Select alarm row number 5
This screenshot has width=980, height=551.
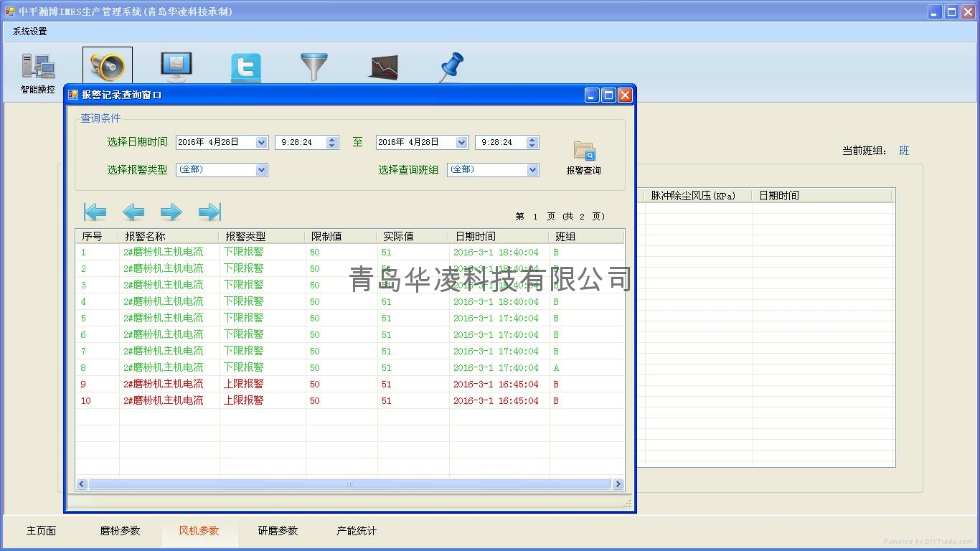350,319
